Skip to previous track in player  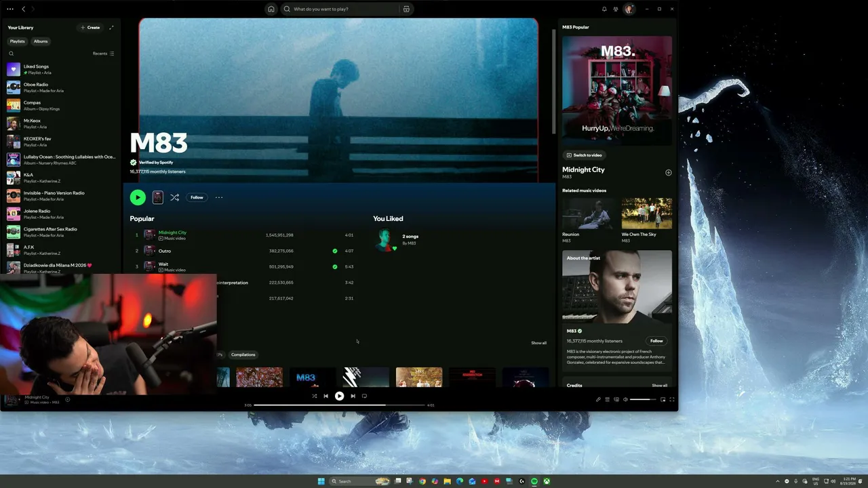pos(325,396)
